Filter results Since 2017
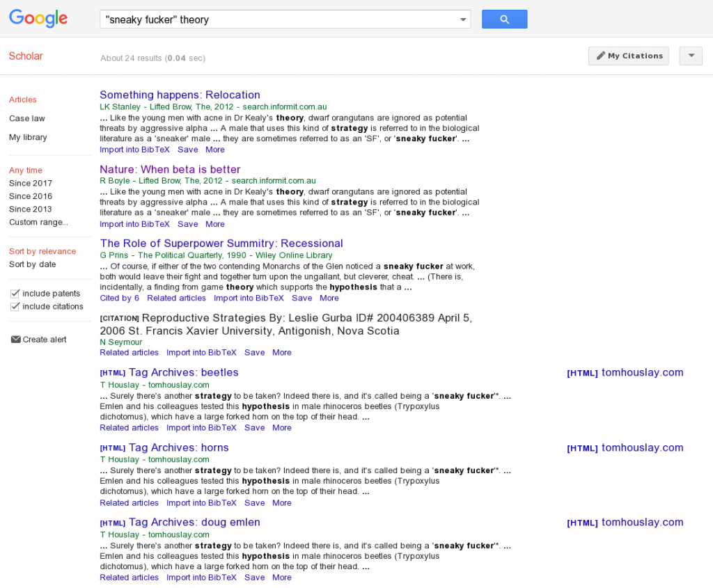The height and width of the screenshot is (588, 713). pyautogui.click(x=31, y=183)
